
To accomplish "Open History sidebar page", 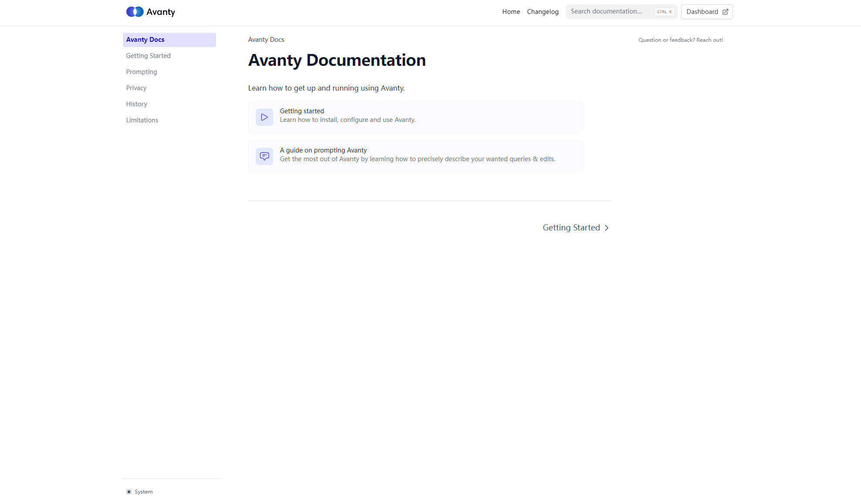I will (x=136, y=104).
